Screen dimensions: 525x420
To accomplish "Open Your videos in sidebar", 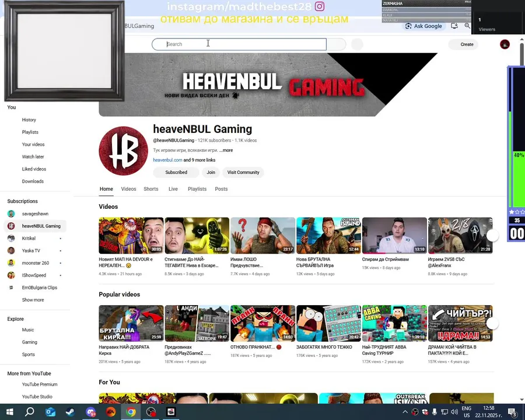I will (33, 144).
